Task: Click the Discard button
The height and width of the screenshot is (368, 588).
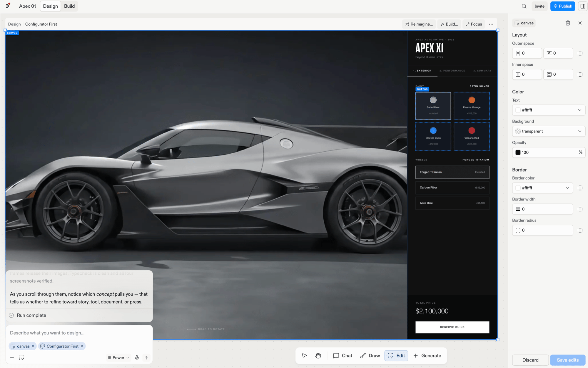Action: tap(530, 360)
